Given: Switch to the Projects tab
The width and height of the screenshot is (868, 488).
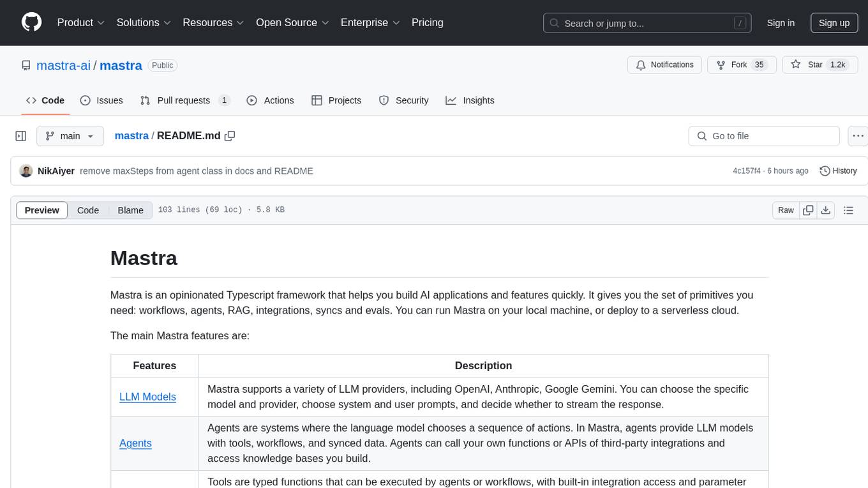Looking at the screenshot, I should coord(336,100).
